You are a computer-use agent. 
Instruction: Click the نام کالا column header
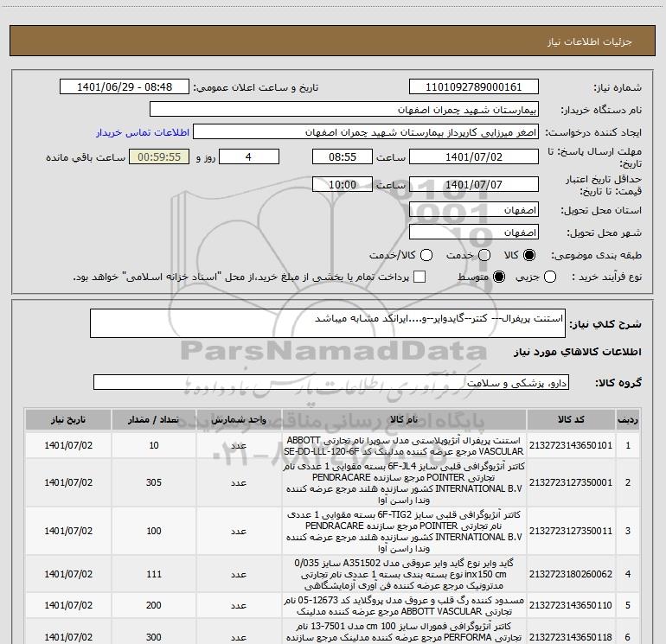coord(404,420)
